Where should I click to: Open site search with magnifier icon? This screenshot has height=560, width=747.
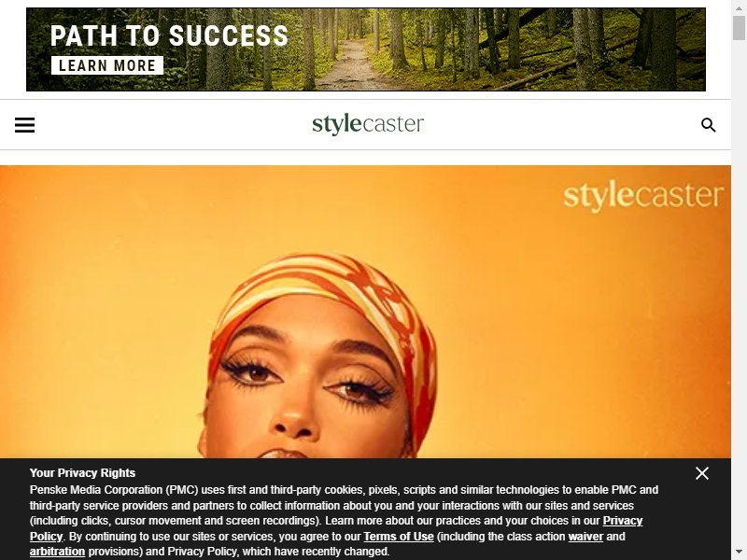click(709, 125)
